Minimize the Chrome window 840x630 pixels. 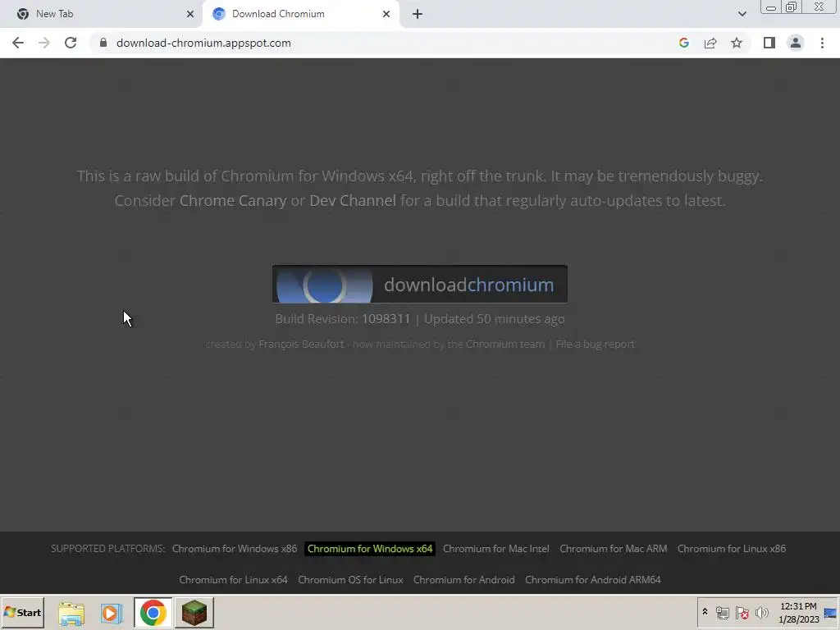[771, 7]
